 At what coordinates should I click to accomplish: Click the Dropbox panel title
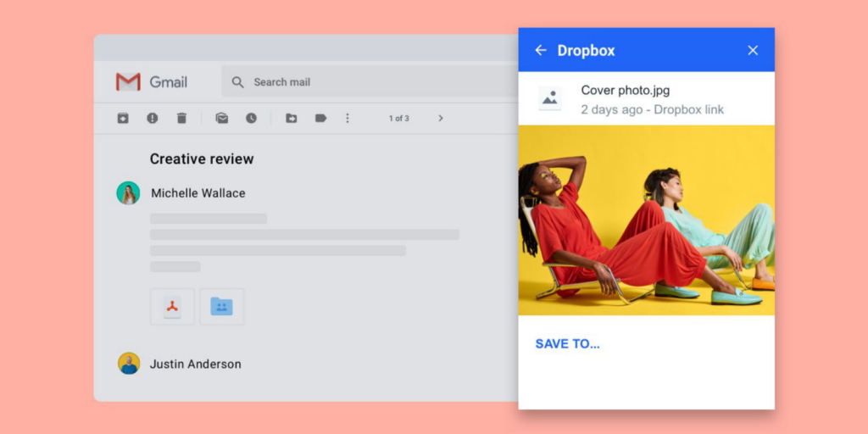click(x=586, y=50)
